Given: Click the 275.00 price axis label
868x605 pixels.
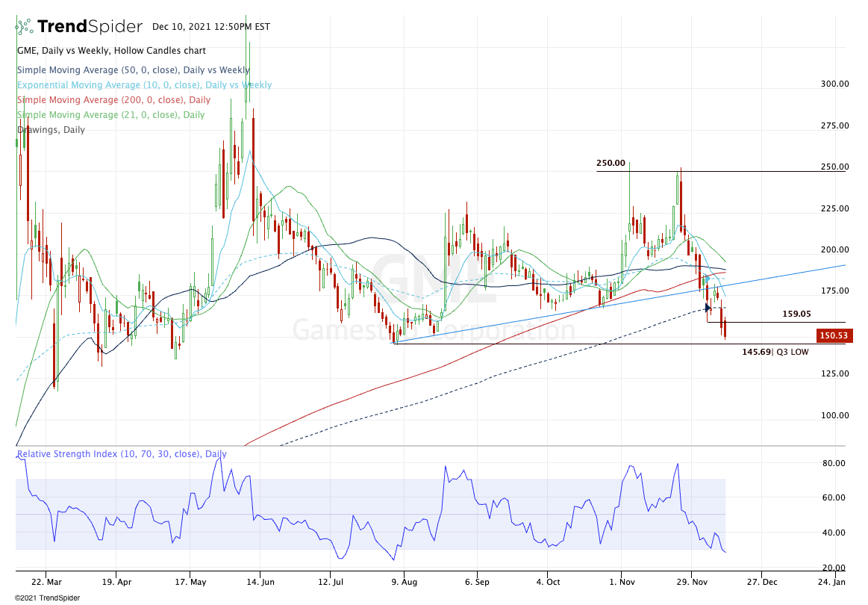Looking at the screenshot, I should point(834,125).
